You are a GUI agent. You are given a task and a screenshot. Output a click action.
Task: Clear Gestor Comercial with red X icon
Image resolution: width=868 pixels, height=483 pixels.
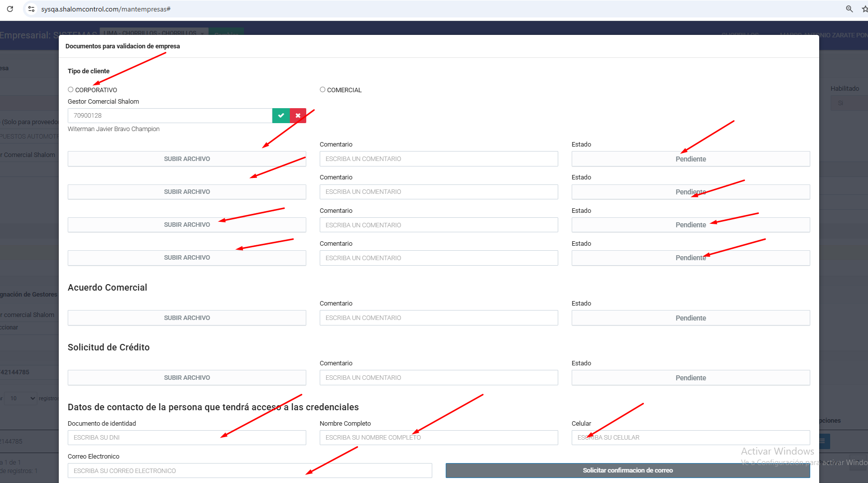coord(298,116)
